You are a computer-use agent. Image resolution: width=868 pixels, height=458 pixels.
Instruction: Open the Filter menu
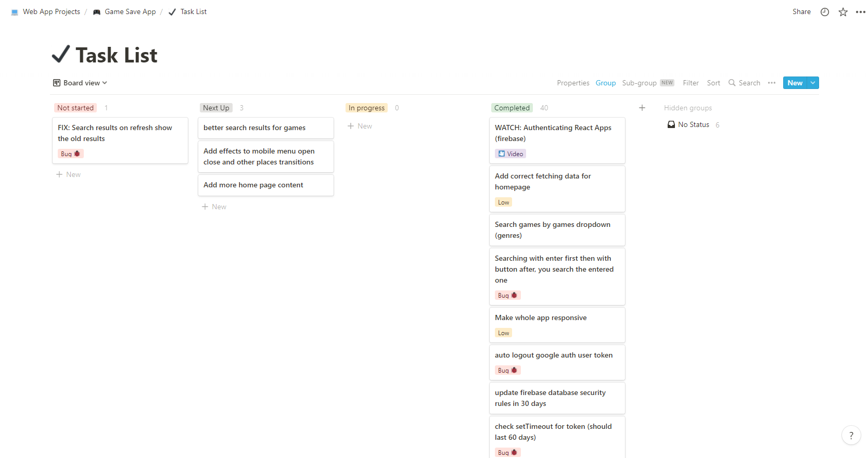click(691, 83)
